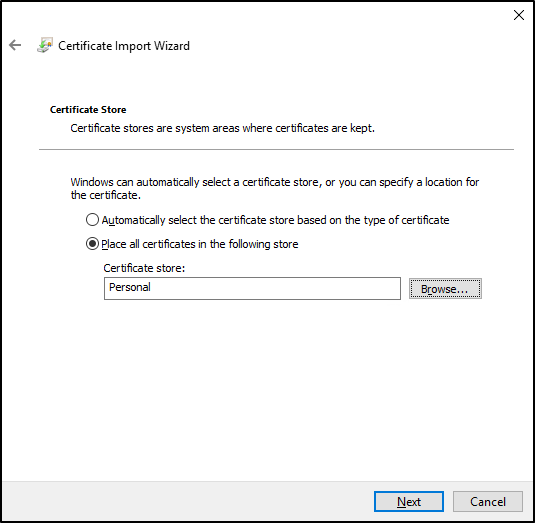Cancel the certificate import

point(488,502)
